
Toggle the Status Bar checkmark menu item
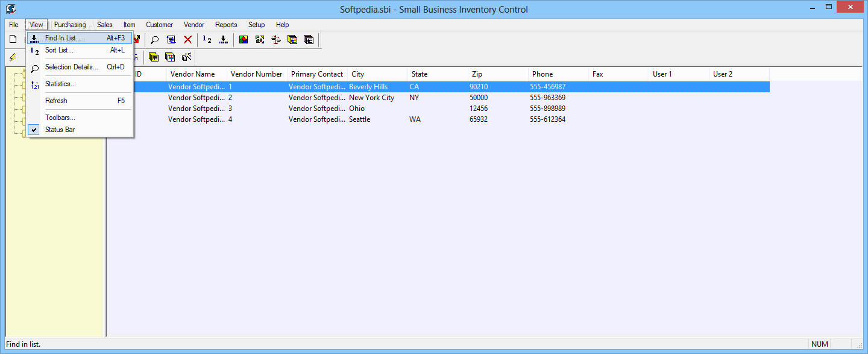(x=80, y=130)
